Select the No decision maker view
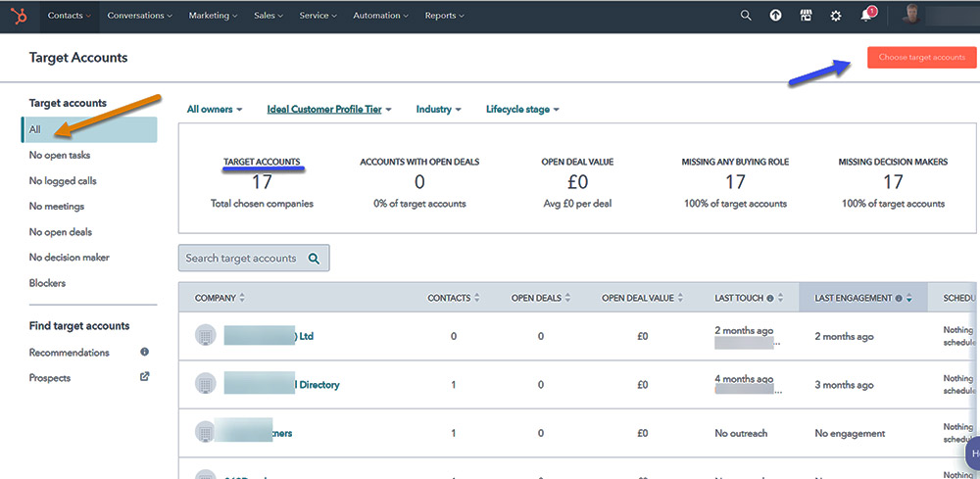This screenshot has width=980, height=479. 69,258
